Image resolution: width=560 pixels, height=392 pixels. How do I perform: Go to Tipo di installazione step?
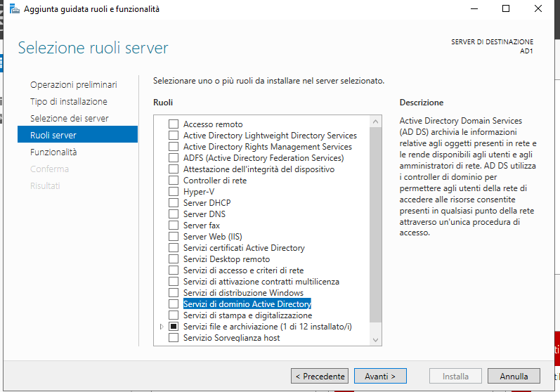pyautogui.click(x=69, y=101)
